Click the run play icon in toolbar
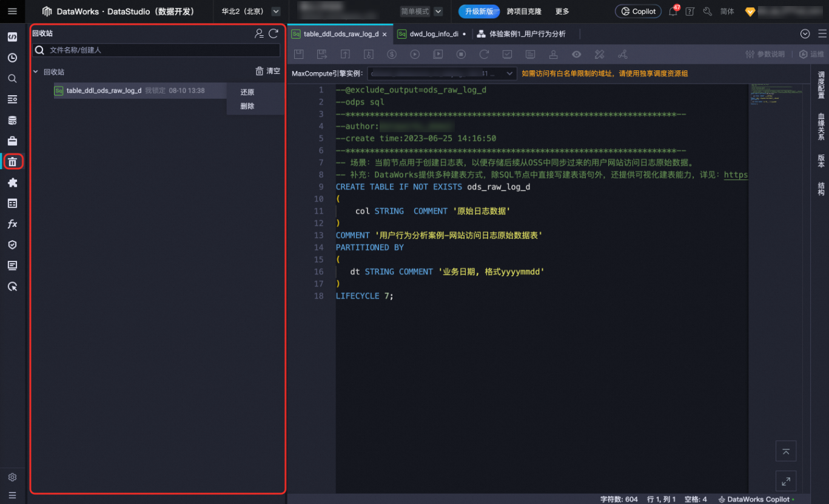The width and height of the screenshot is (829, 504). coord(415,55)
